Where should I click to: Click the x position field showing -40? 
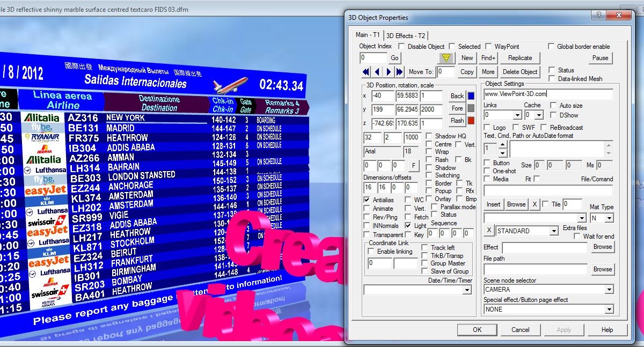382,97
